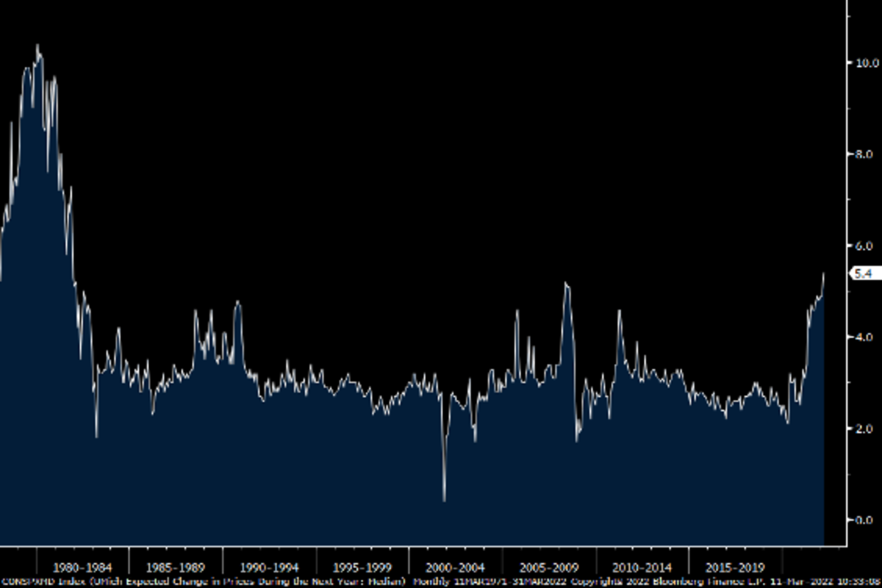The height and width of the screenshot is (588, 882).
Task: Click the 1995-1999 time axis label
Action: point(362,567)
